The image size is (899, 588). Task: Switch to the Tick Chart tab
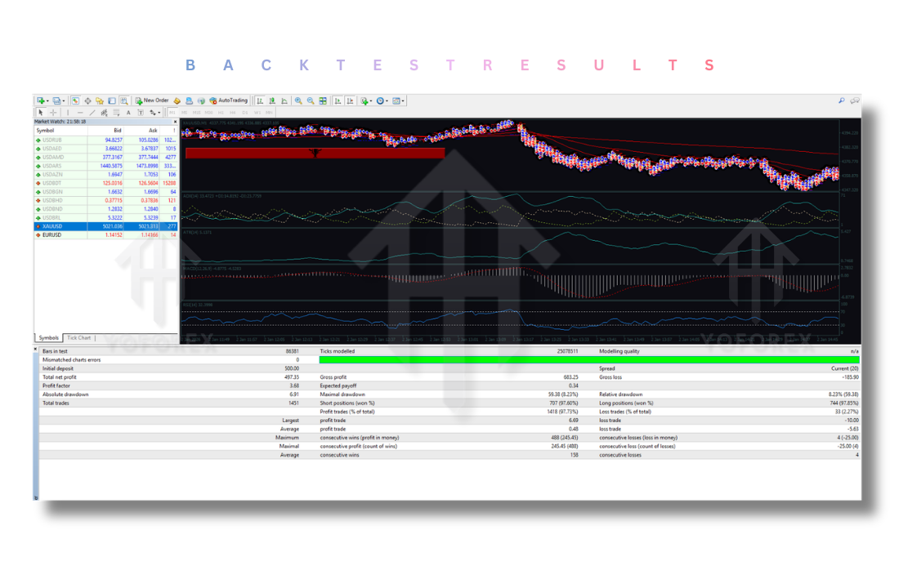pos(78,337)
